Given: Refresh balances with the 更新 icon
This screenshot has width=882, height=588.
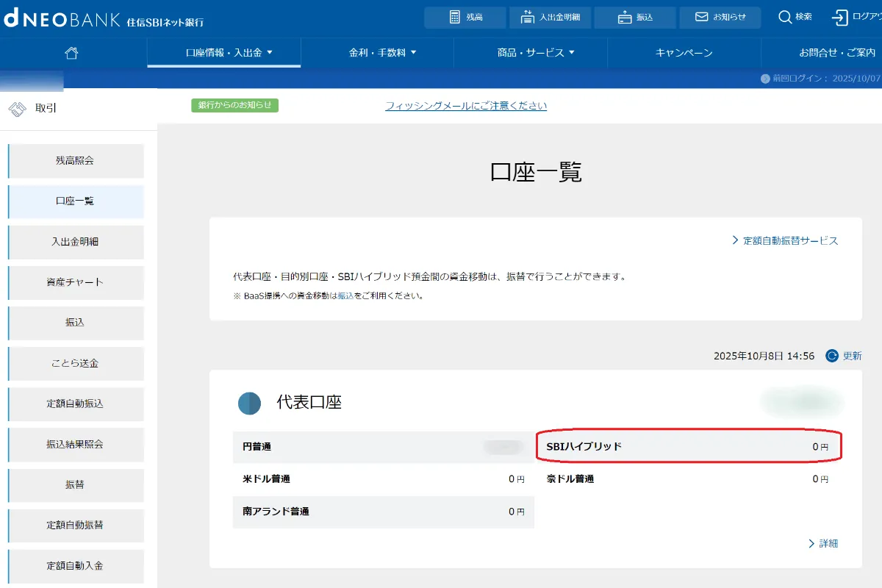Looking at the screenshot, I should (x=833, y=356).
